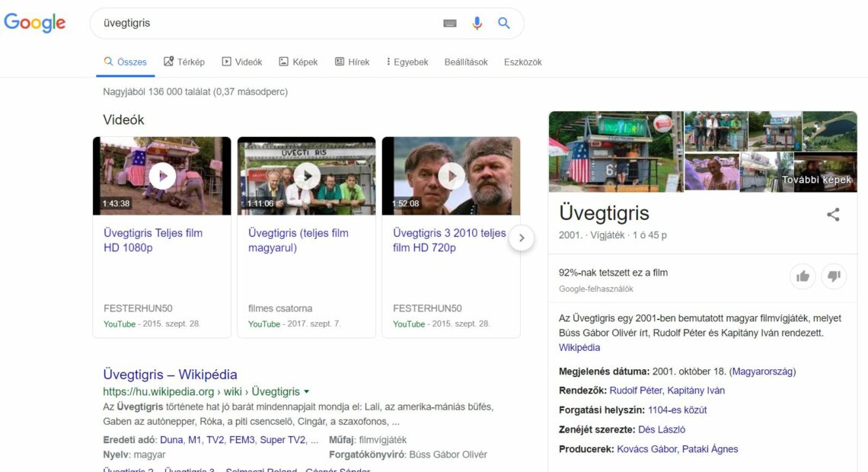The image size is (868, 472).
Task: Switch to the Képek tab
Action: click(298, 62)
